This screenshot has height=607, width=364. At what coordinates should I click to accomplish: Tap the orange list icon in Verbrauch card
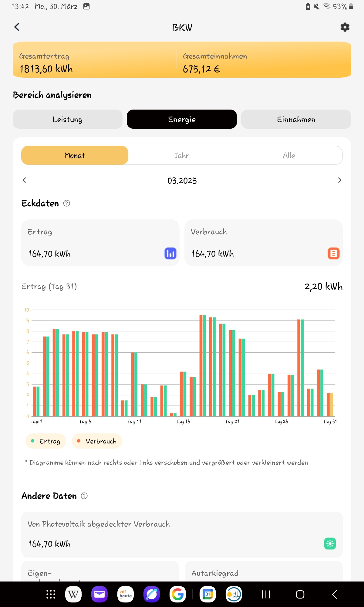click(333, 253)
